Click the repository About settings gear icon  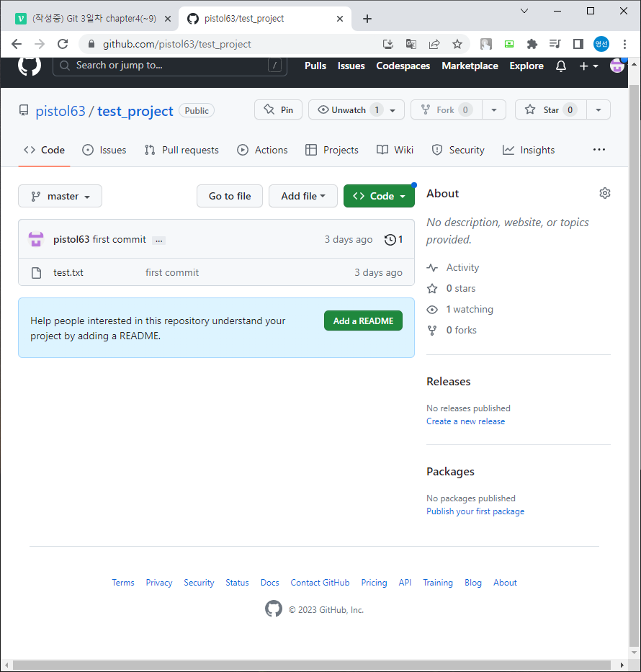(x=604, y=193)
